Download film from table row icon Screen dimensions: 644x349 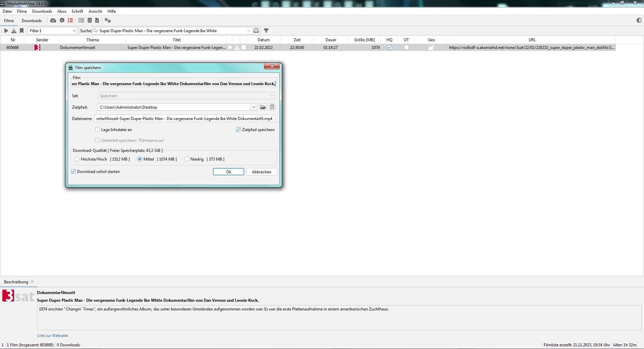pyautogui.click(x=237, y=48)
